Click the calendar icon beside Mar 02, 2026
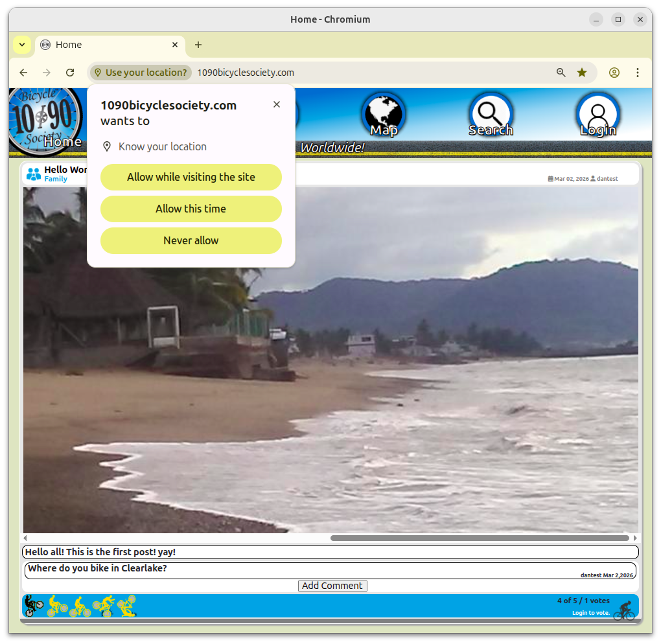The image size is (661, 644). point(551,179)
